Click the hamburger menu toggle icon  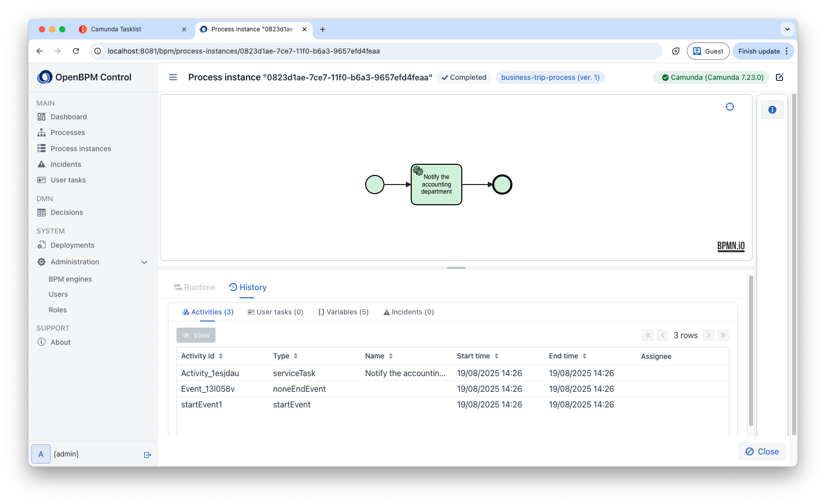(x=173, y=77)
